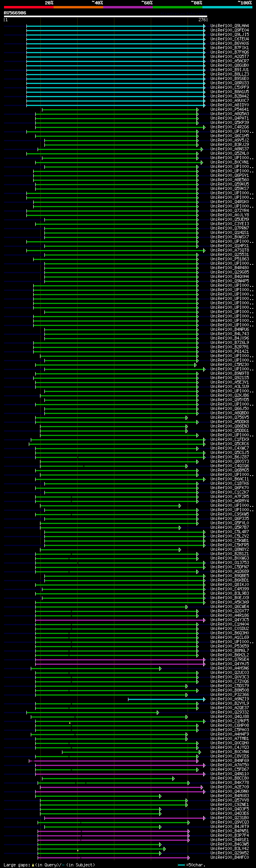
Task: Click label UniRef100_B8LLZ3
Action: point(230,74)
